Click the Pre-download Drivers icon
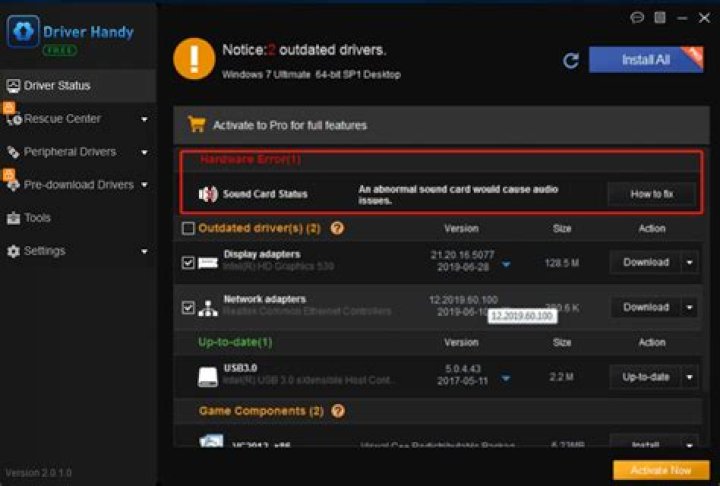Viewport: 720px width, 486px height. pyautogui.click(x=13, y=185)
